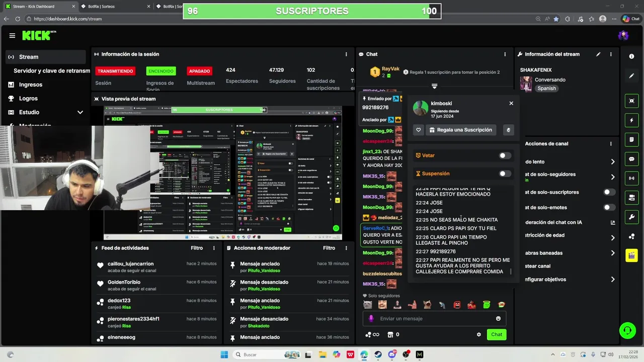Viewport: 644px width, 362px height.
Task: Click the heart icon in kimboski's card
Action: click(419, 130)
